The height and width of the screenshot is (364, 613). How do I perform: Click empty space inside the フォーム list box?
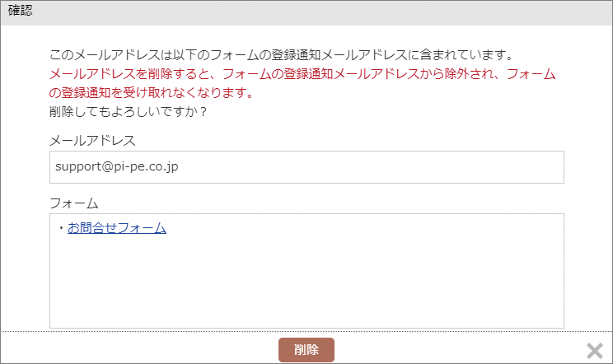point(306,273)
